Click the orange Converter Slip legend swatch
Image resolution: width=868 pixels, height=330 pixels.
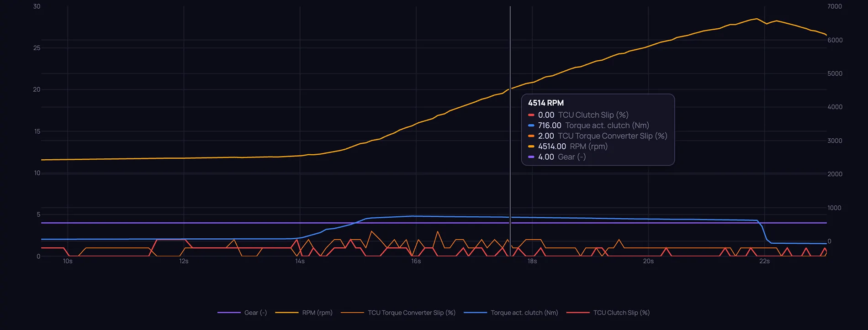point(352,313)
